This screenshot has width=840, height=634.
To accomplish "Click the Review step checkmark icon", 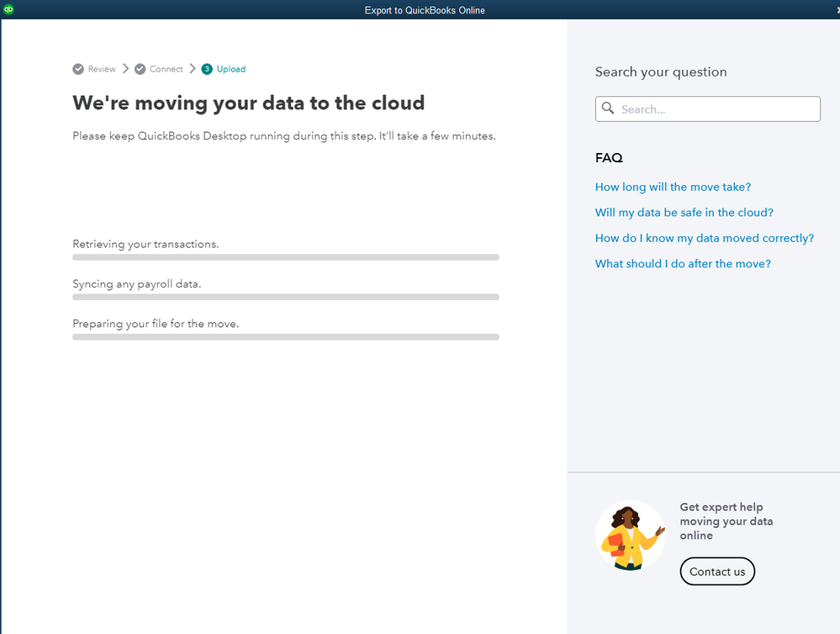I will click(78, 69).
